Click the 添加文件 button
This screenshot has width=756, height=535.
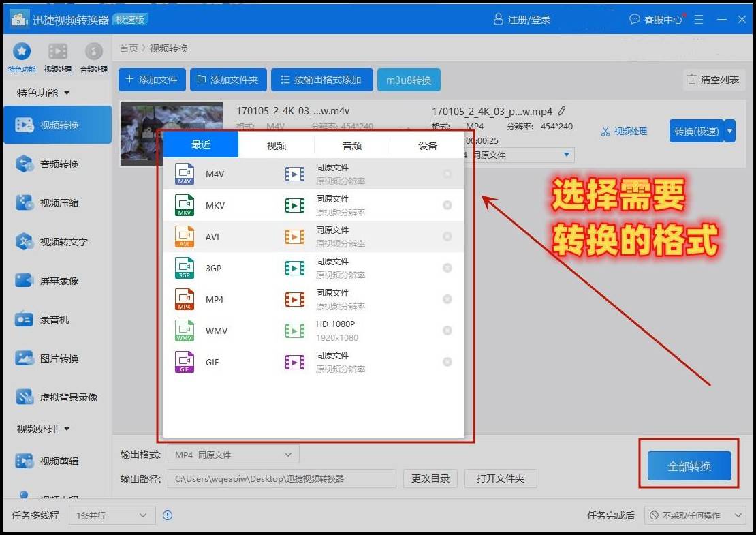coord(152,80)
